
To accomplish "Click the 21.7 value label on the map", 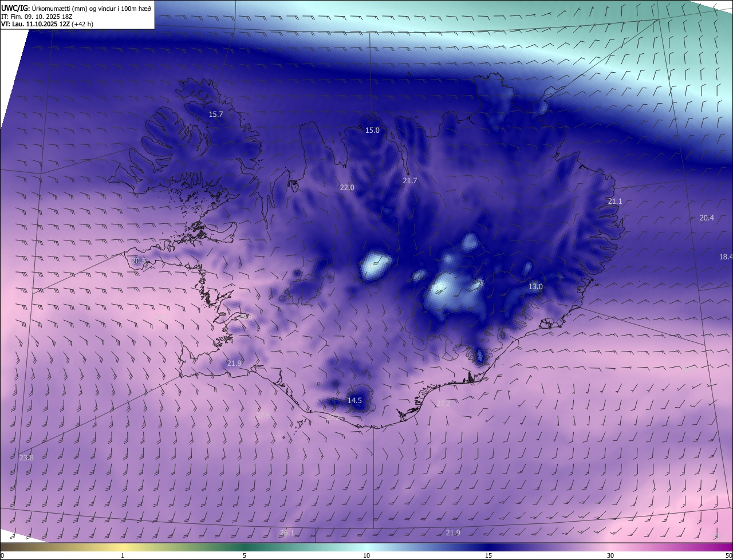I will 410,181.
